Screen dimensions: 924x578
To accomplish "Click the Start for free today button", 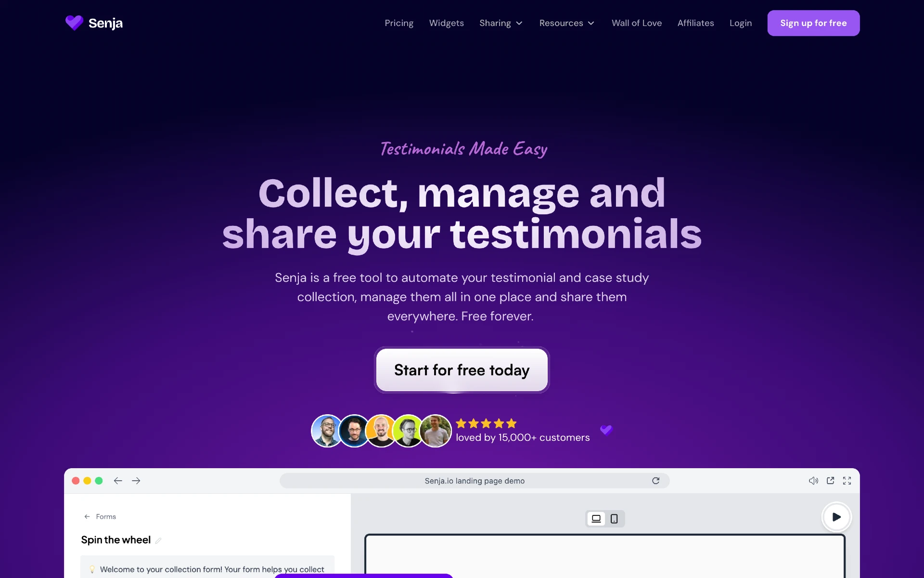I will [x=462, y=369].
